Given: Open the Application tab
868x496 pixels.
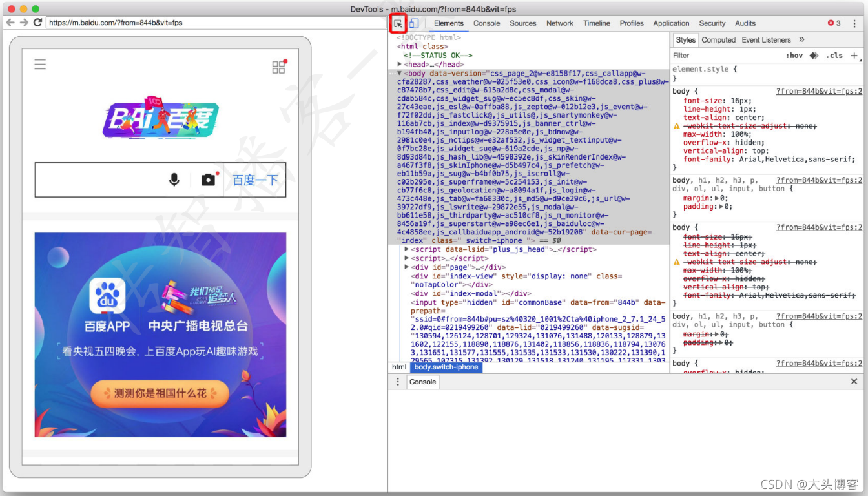Looking at the screenshot, I should point(671,23).
